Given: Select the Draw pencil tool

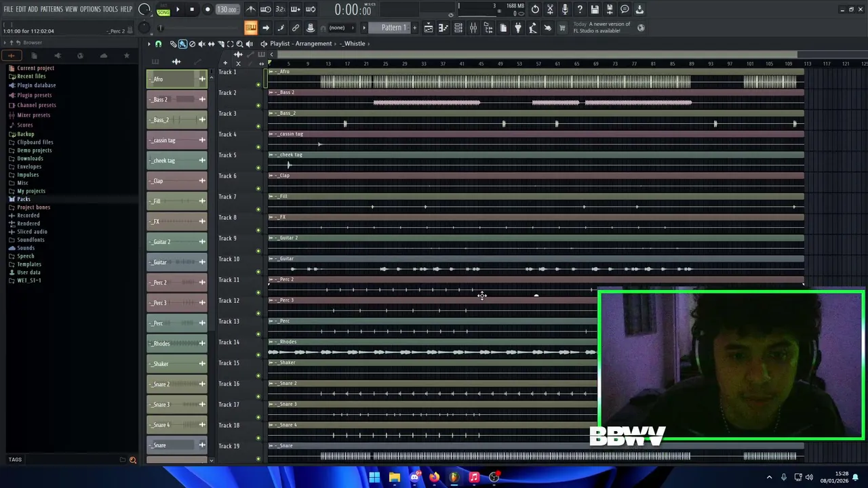Looking at the screenshot, I should click(173, 44).
